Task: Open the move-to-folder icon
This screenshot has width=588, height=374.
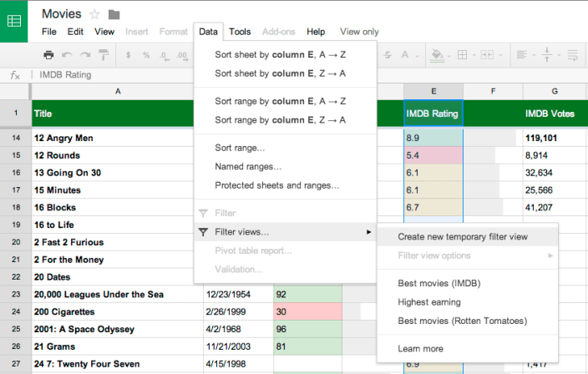Action: click(x=114, y=14)
